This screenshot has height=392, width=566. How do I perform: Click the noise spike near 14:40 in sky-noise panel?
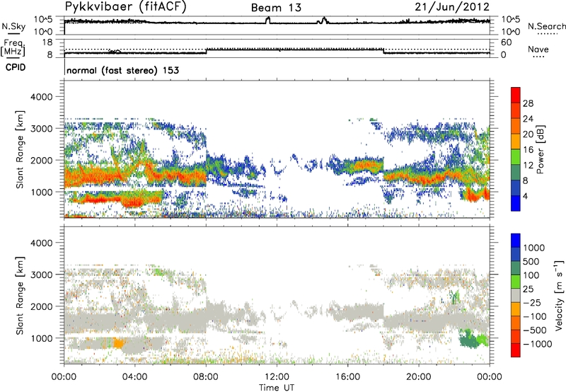pos(323,21)
